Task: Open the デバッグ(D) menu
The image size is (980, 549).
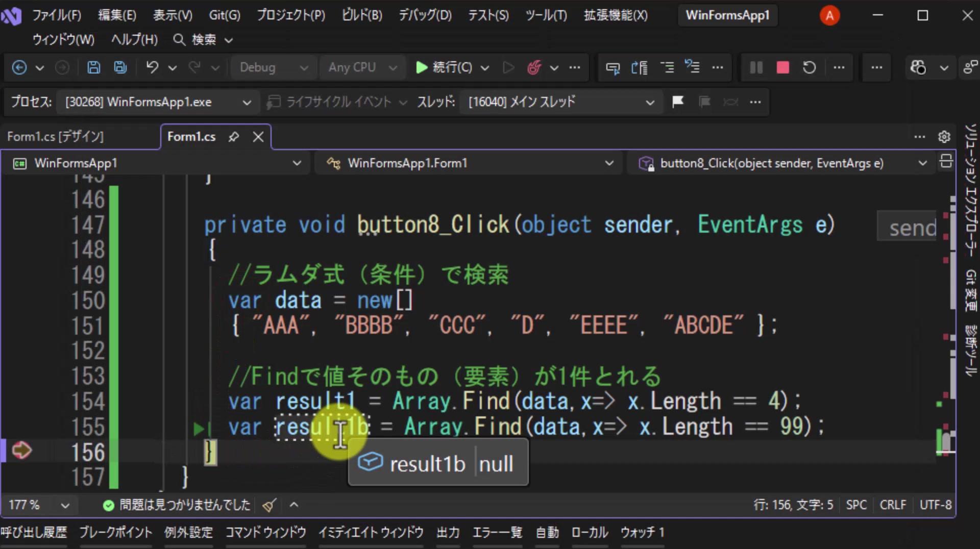Action: tap(425, 15)
